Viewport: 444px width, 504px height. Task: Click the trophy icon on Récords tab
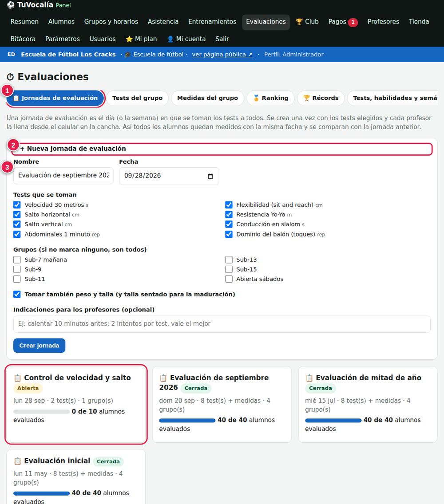pyautogui.click(x=307, y=98)
